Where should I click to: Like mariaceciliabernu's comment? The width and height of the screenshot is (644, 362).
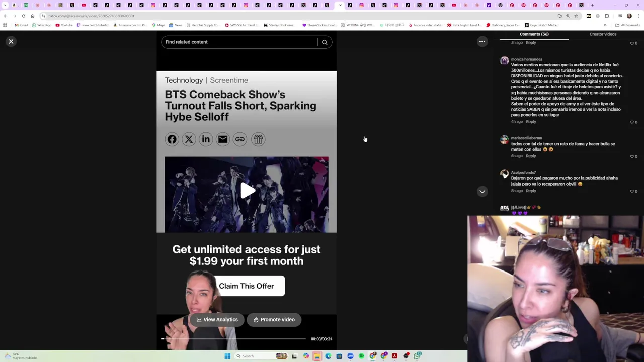pyautogui.click(x=632, y=156)
